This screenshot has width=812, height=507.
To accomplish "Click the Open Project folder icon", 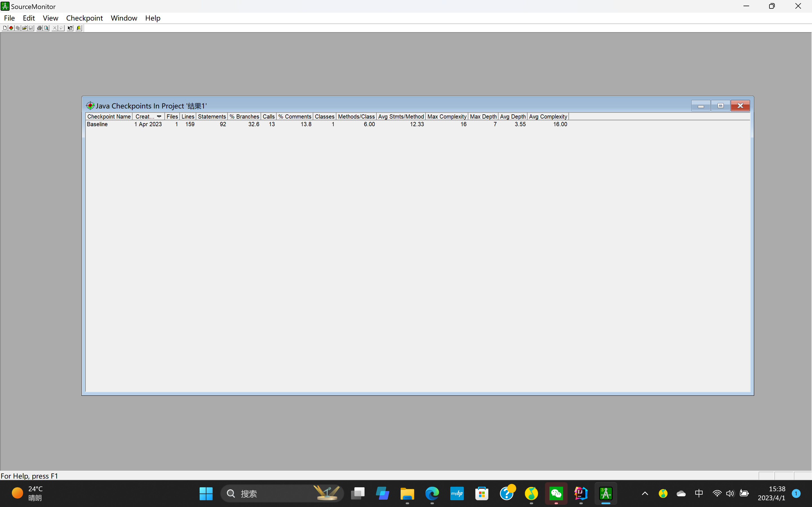I will (24, 28).
